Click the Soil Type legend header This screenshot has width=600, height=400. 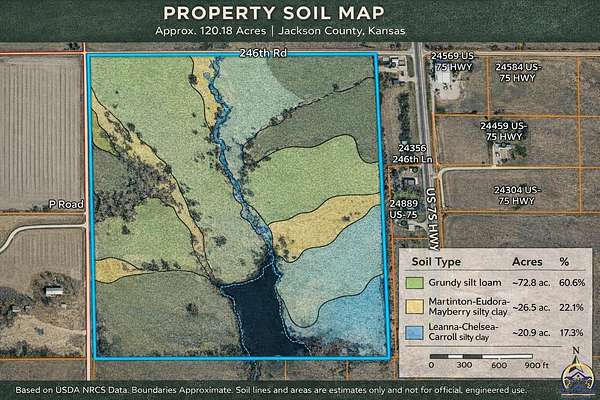[x=437, y=262]
